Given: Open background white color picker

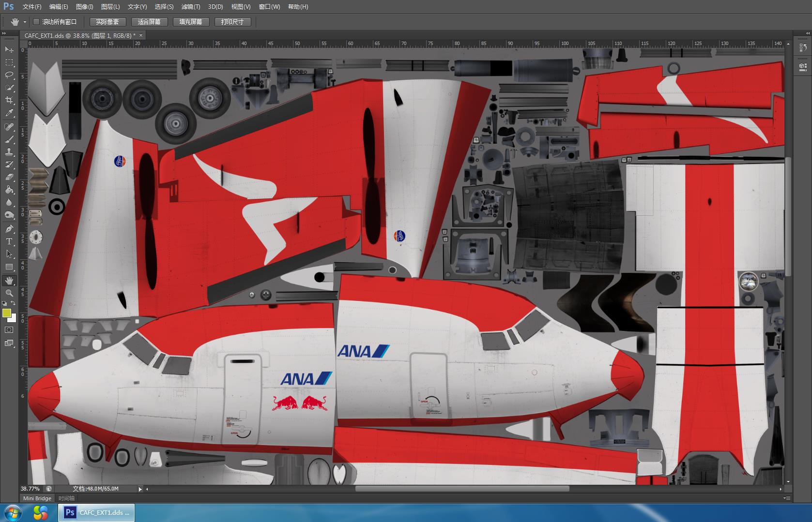Looking at the screenshot, I should coord(14,319).
